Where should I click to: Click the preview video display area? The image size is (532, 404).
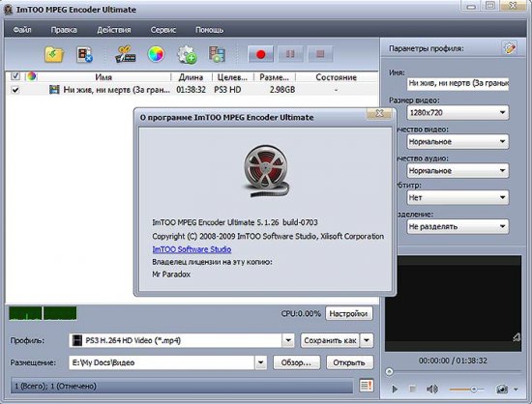tap(454, 303)
